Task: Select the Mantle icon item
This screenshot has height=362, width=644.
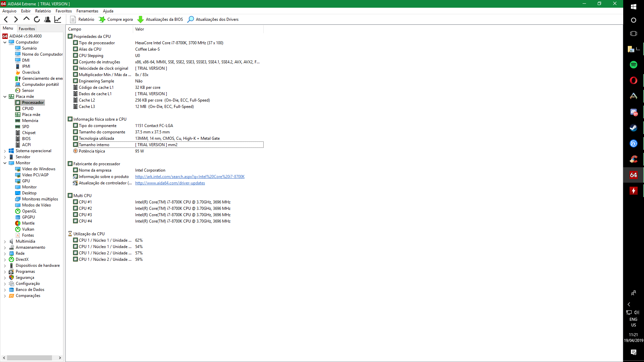Action: [18, 223]
